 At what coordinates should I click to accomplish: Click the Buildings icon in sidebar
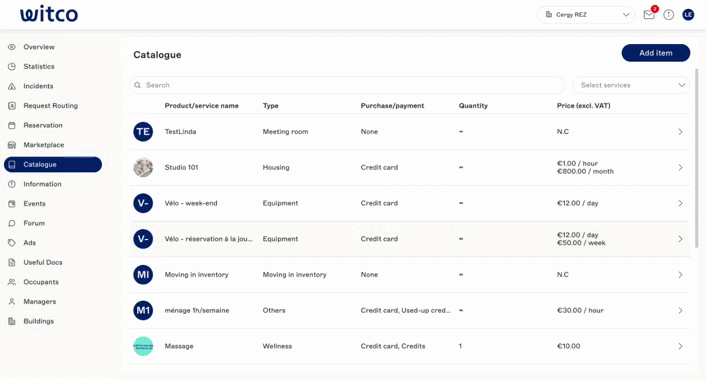[12, 321]
